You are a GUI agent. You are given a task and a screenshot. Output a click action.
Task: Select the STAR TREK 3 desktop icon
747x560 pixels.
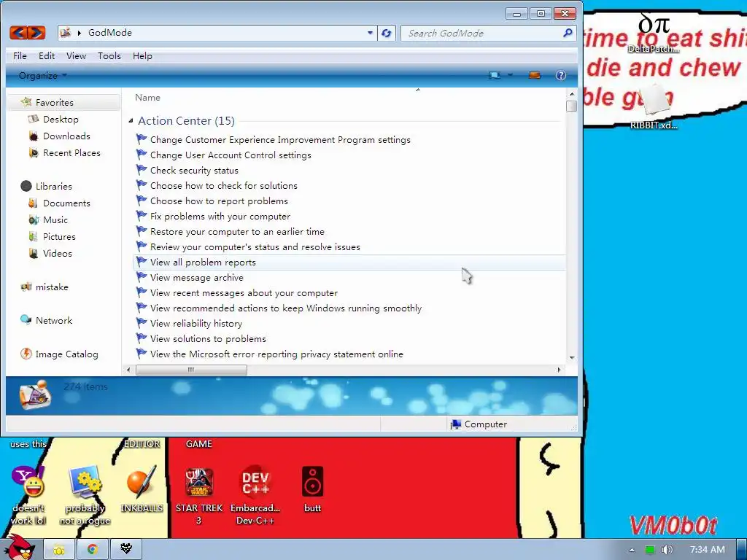pyautogui.click(x=199, y=495)
